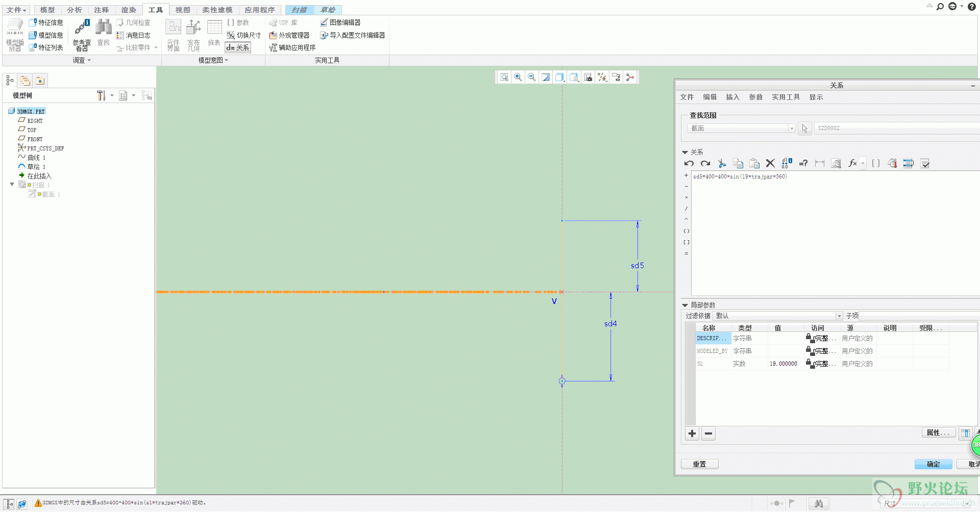Click the Undo arrow in relations toolbar

click(689, 163)
